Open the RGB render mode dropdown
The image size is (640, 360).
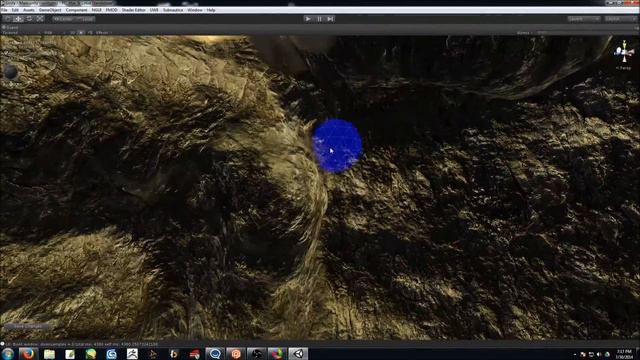pos(55,33)
